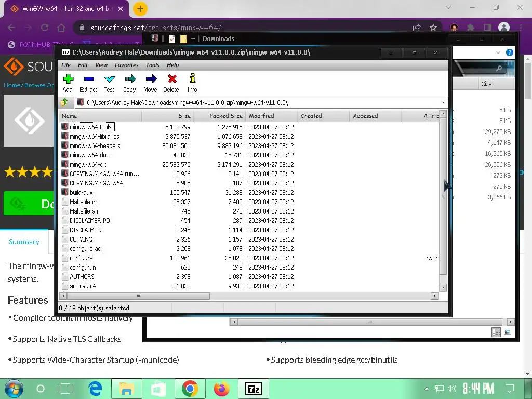Select the mingw-w64-headers folder

click(95, 145)
